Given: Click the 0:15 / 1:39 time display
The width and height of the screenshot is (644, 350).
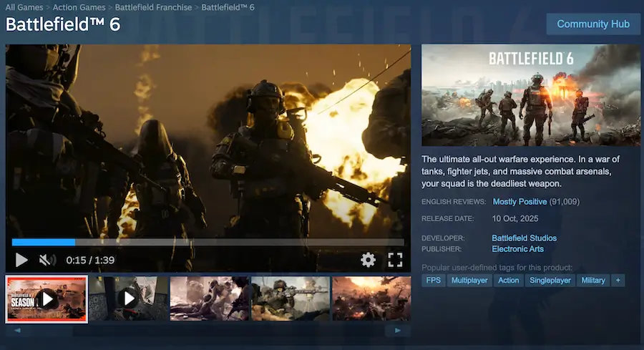Looking at the screenshot, I should pos(90,260).
